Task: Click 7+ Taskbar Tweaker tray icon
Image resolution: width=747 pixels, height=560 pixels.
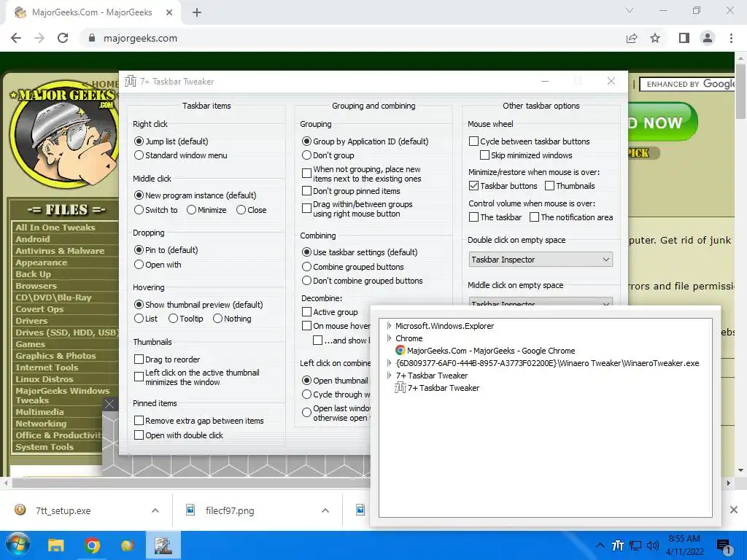Action: tap(618, 545)
